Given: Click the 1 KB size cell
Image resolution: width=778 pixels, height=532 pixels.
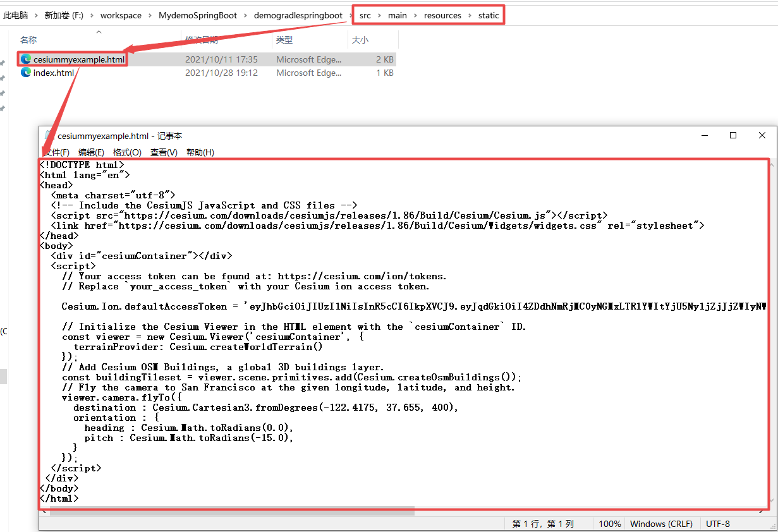Looking at the screenshot, I should click(x=384, y=73).
